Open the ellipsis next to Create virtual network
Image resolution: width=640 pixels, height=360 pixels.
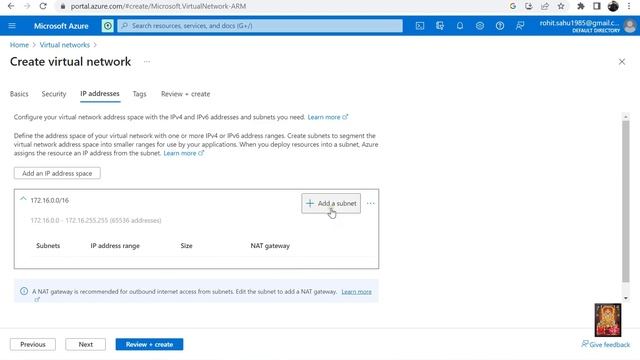(147, 62)
